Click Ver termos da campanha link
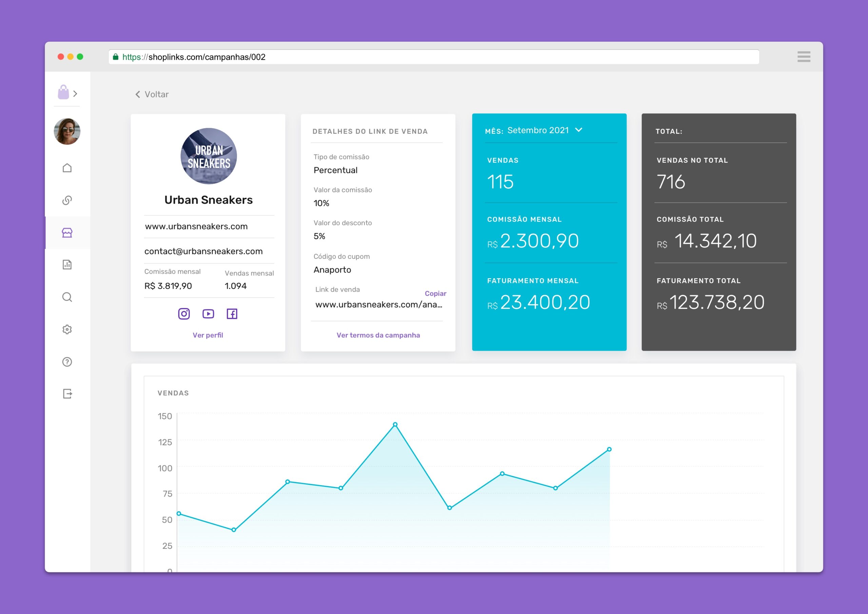 pos(378,335)
